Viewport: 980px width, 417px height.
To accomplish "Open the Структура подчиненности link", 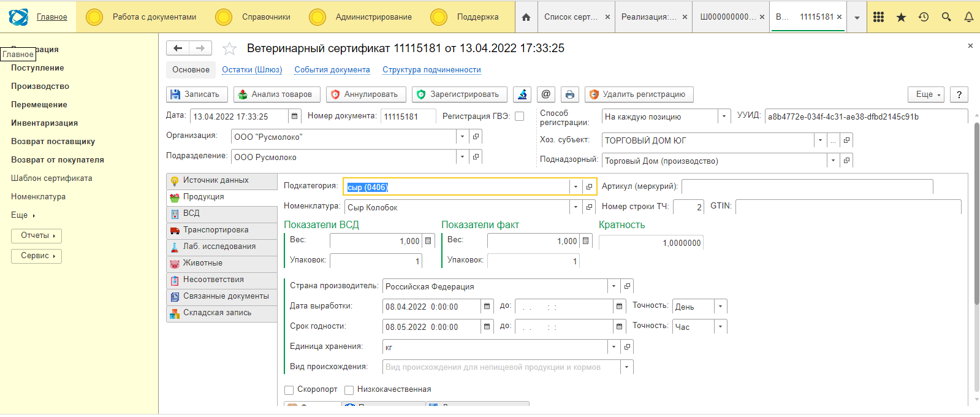I will click(431, 70).
